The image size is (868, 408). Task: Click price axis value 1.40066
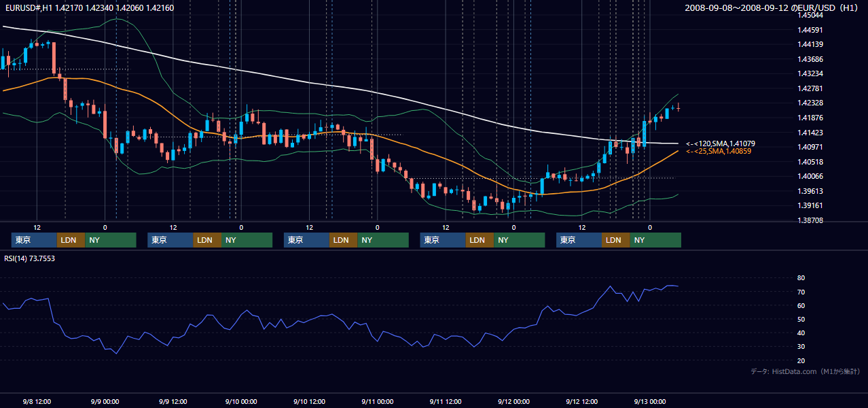(810, 176)
